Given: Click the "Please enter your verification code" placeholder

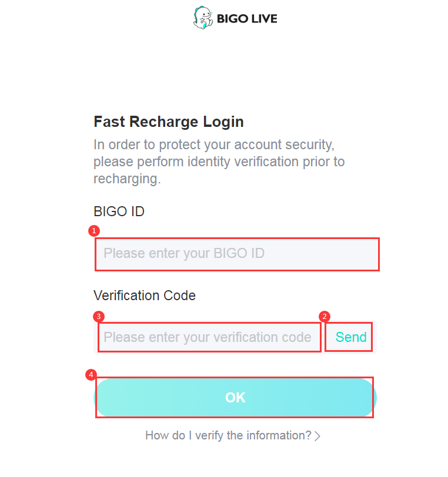Looking at the screenshot, I should pyautogui.click(x=208, y=337).
